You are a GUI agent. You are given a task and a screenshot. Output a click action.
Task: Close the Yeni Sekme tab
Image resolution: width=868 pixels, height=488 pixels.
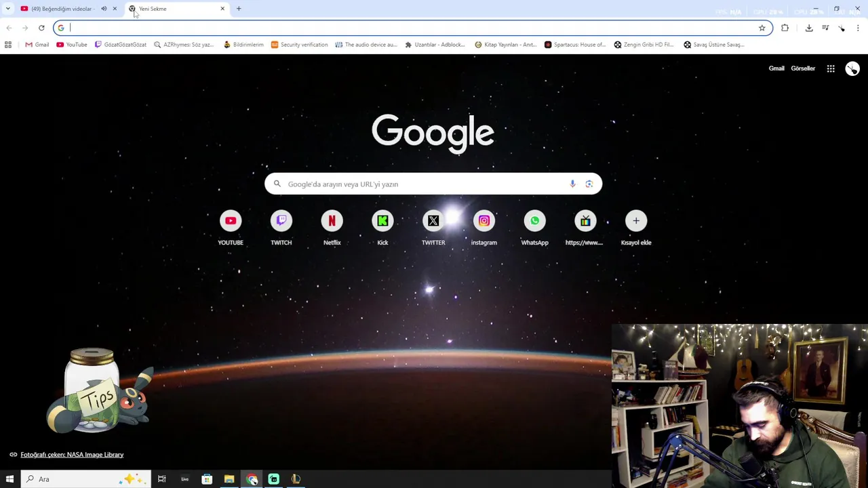pyautogui.click(x=222, y=9)
